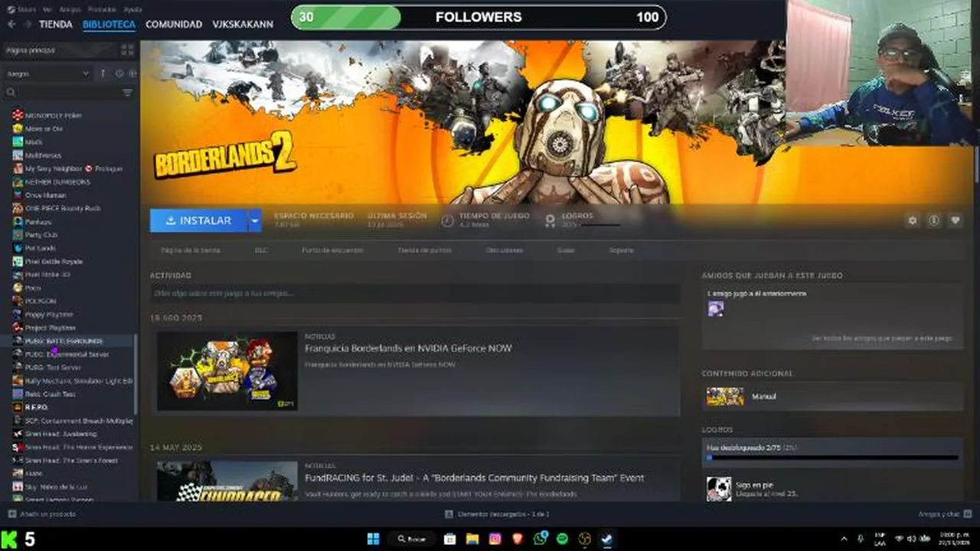The width and height of the screenshot is (980, 551).
Task: Open the Discusiones link
Action: click(x=505, y=250)
